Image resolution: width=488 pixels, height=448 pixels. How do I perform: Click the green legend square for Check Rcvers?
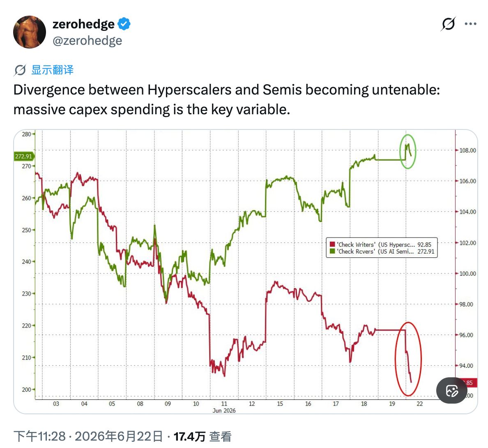332,251
